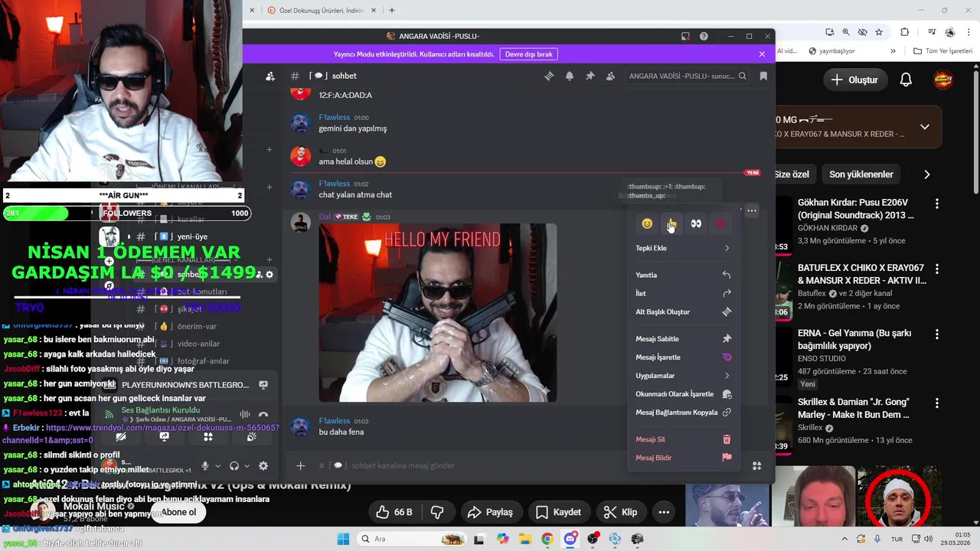
Task: Open the video-anılar channel
Action: pos(198,344)
